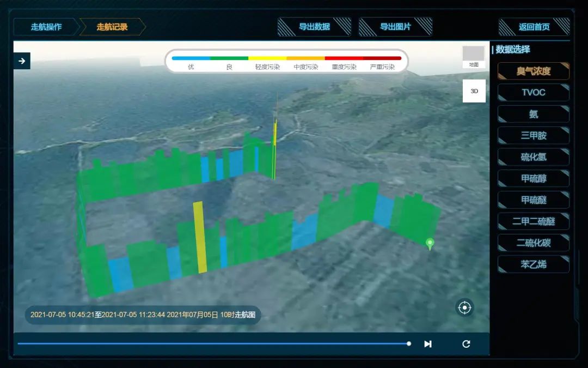This screenshot has width=588, height=368.
Task: Choose 二硫化碳 from data selection
Action: [534, 243]
